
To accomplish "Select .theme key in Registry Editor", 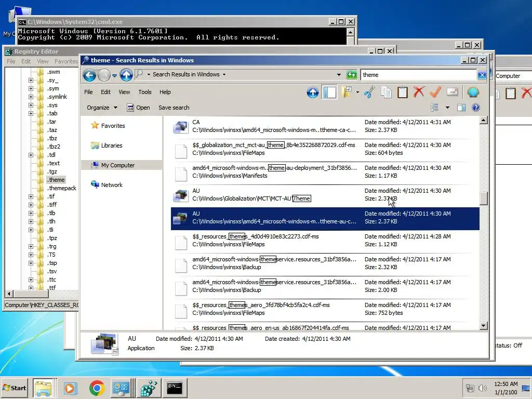I will pos(56,180).
